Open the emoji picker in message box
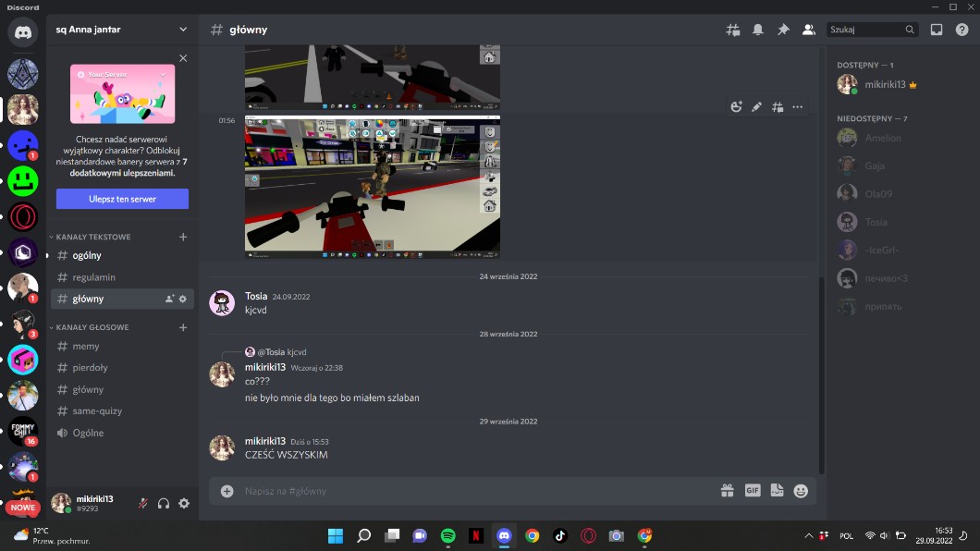 click(801, 491)
